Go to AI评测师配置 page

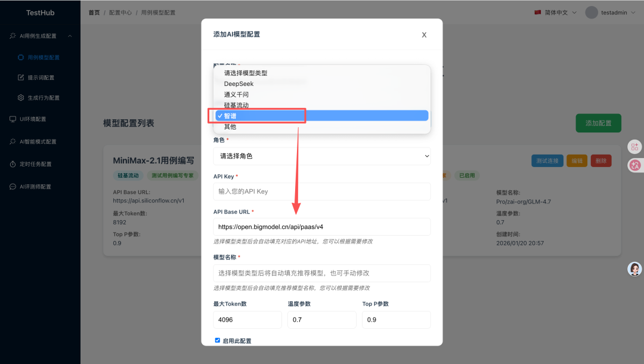pos(35,187)
